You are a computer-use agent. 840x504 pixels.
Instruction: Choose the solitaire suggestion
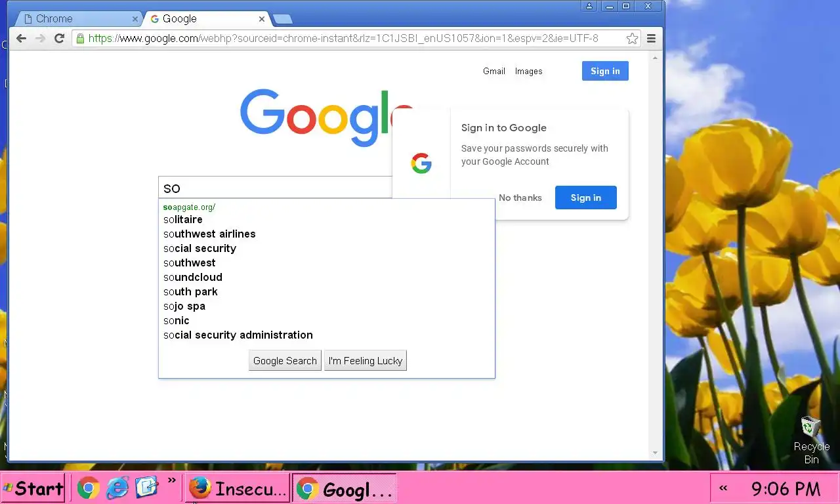coord(326,220)
